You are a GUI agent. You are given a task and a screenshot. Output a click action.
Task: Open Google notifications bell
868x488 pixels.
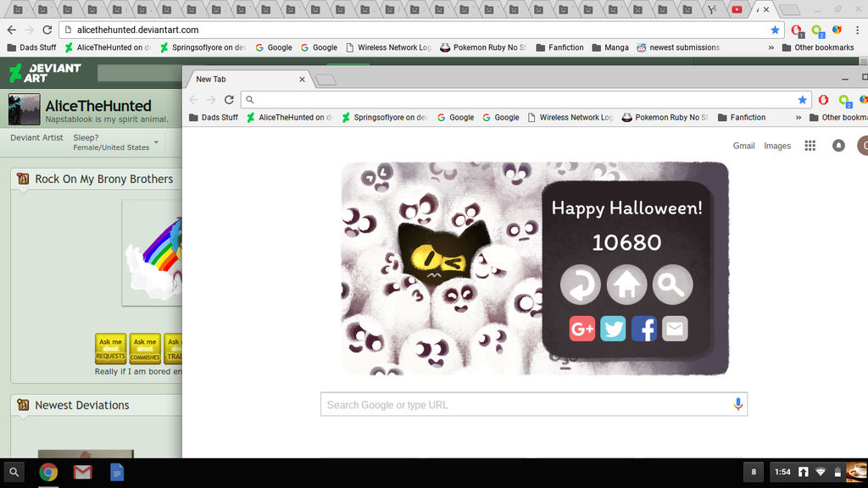(x=838, y=146)
